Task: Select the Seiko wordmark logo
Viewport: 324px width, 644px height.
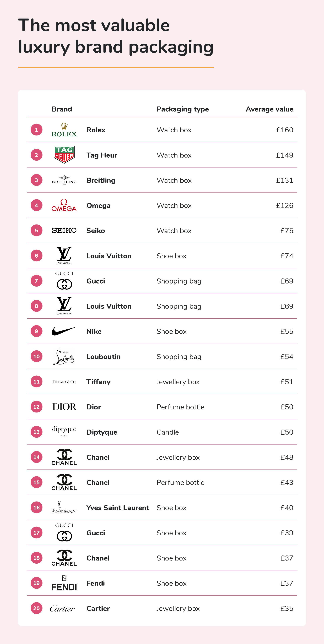Action: [x=64, y=230]
